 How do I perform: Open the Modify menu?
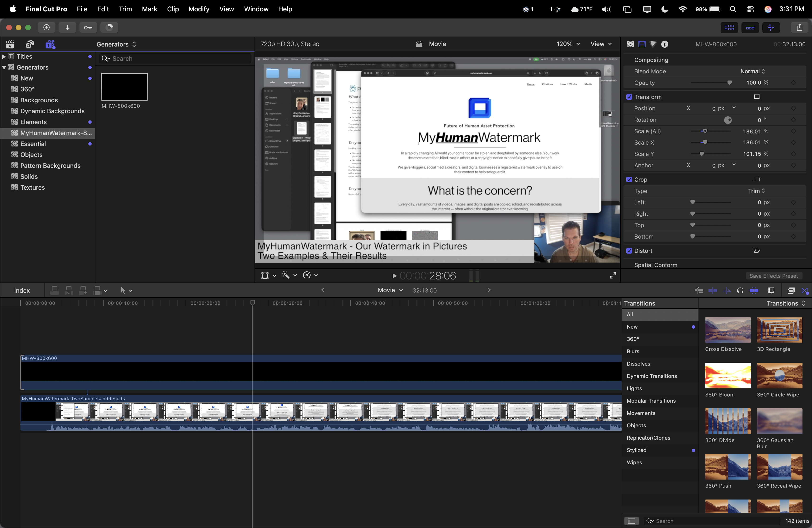198,9
